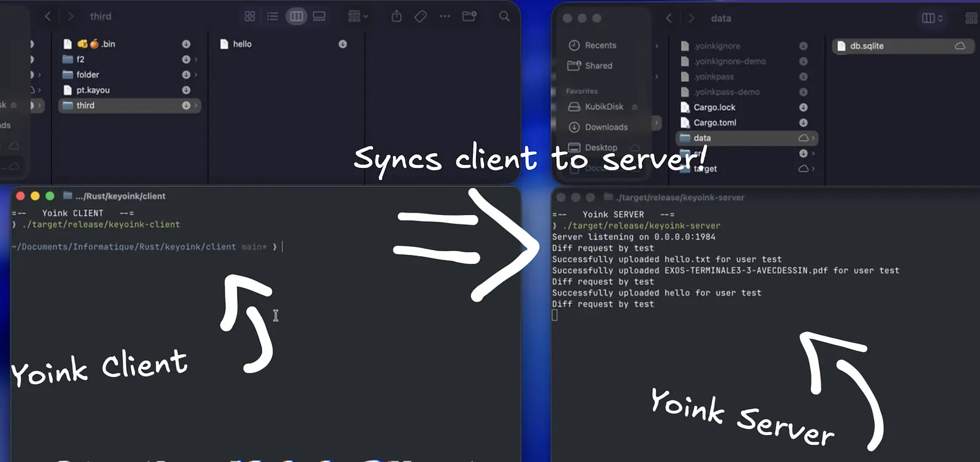Download pt.kayou using its download icon
Viewport: 980px width, 462px height.
click(x=186, y=90)
